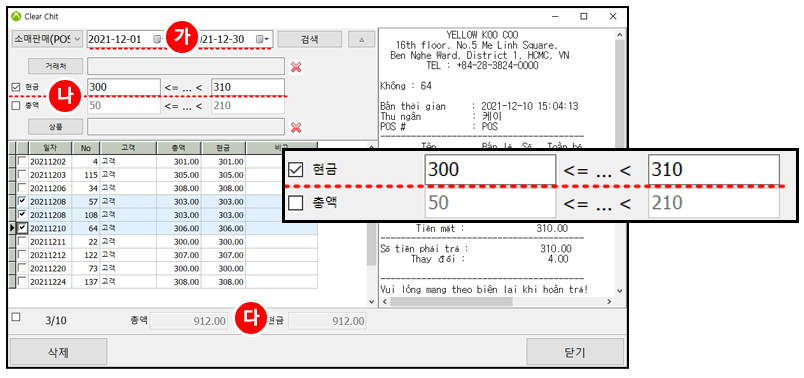Screen dimensions: 804x378
Task: Clear the 상품 field with red X
Action: click(x=296, y=127)
